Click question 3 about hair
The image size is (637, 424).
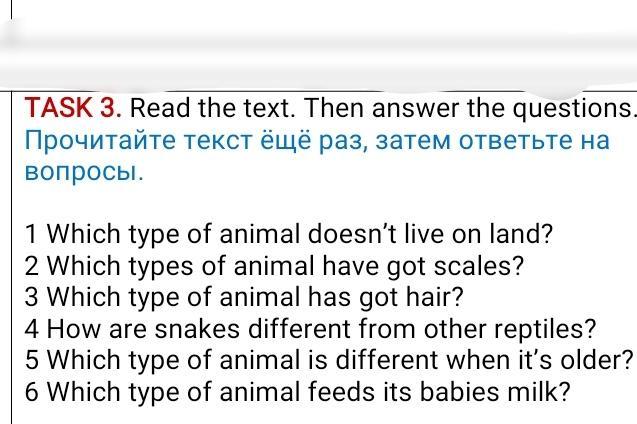[x=245, y=297]
